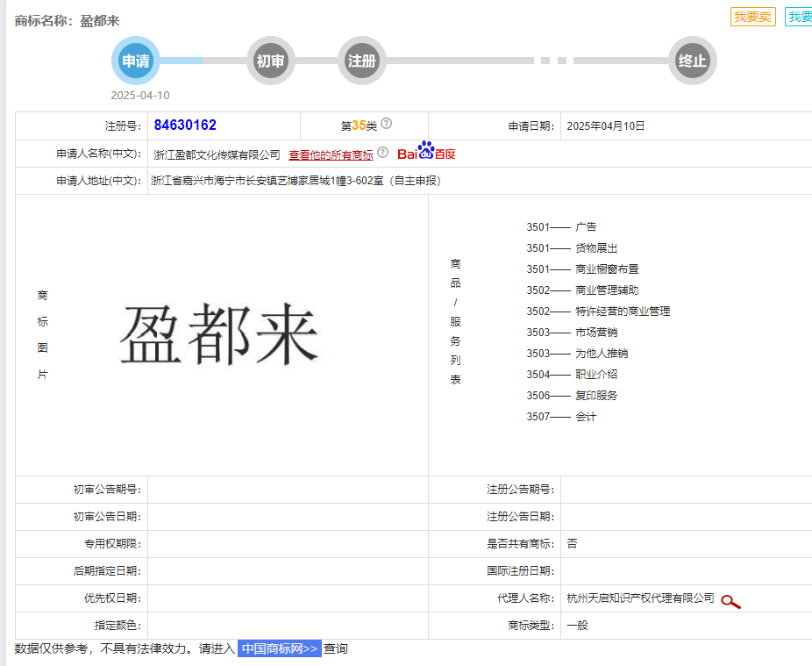Select date 2025-04-10 under 申请 step
Viewport: 812px width, 666px height.
point(139,96)
